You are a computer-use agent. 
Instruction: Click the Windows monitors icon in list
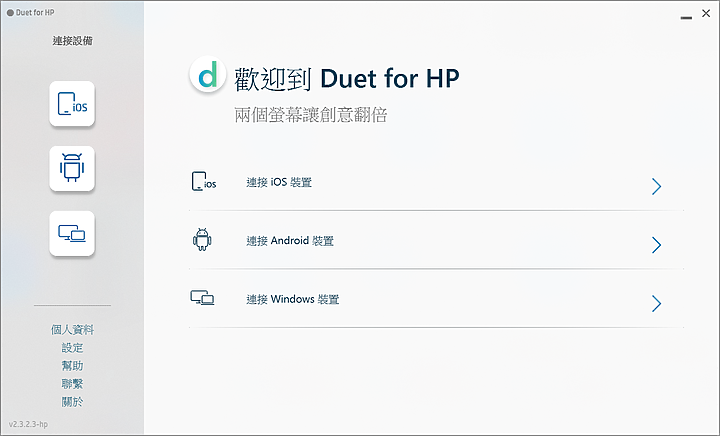[202, 298]
